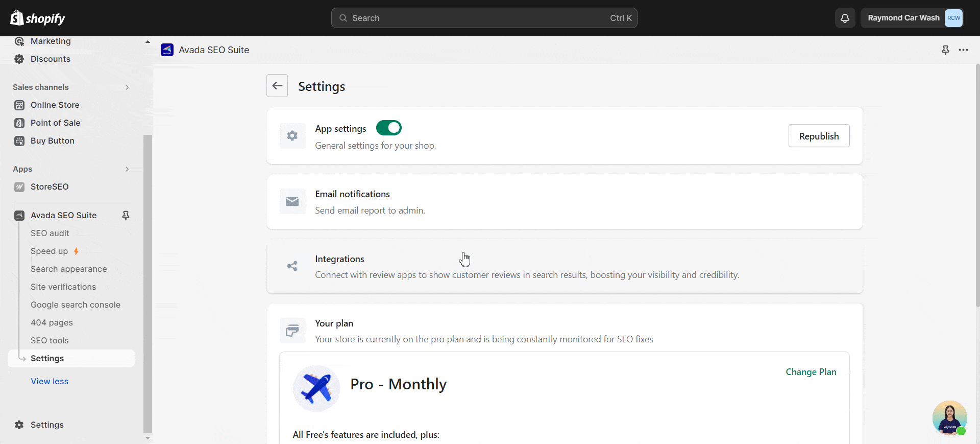Click the Avada logo in app header
This screenshot has height=444, width=980.
[x=167, y=50]
